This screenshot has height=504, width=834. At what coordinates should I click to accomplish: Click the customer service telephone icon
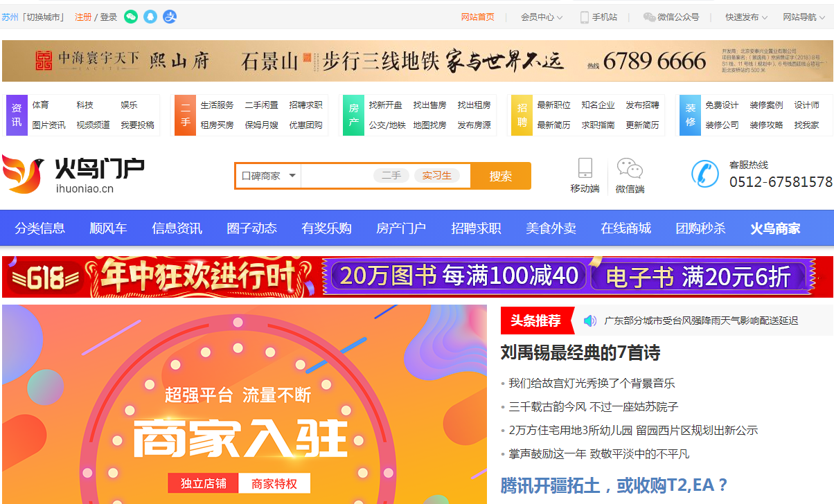point(705,173)
